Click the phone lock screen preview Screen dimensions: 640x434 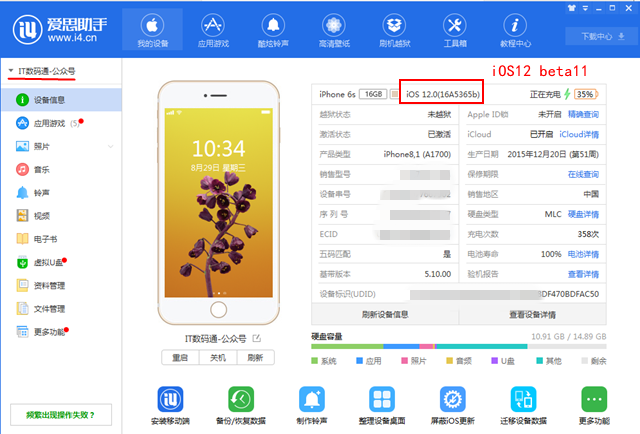tap(218, 203)
